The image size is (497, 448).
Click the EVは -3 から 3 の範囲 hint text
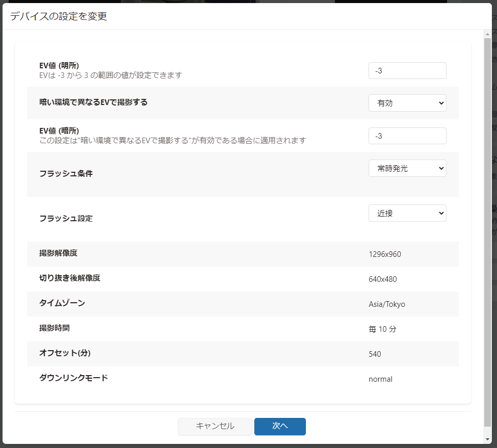[111, 75]
